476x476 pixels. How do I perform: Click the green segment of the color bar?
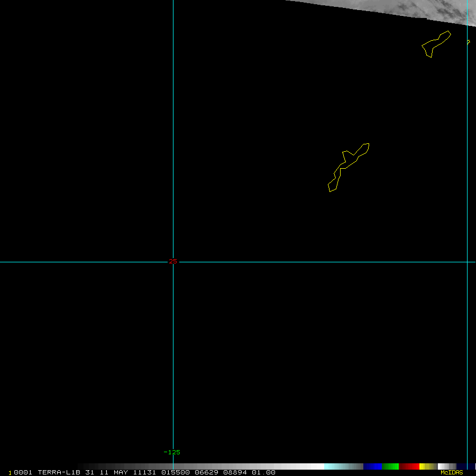click(x=390, y=466)
